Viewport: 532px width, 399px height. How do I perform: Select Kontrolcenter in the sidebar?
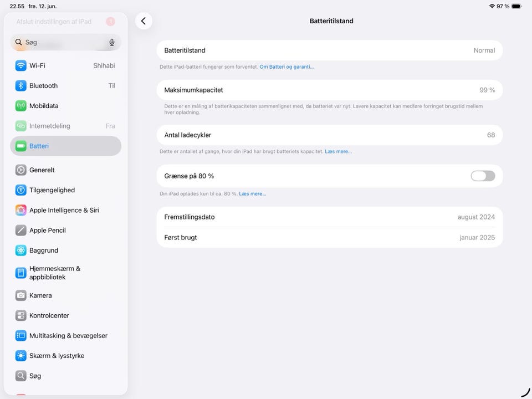pyautogui.click(x=65, y=315)
